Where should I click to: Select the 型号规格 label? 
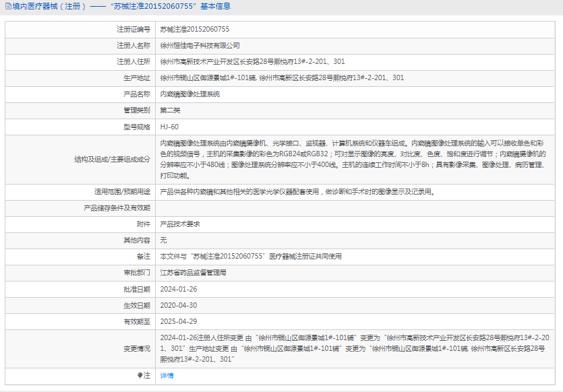point(137,127)
